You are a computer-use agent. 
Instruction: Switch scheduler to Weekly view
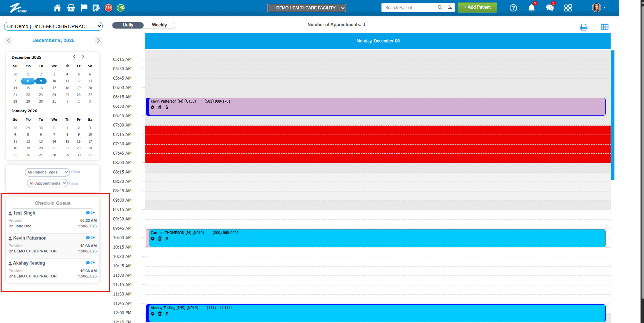pyautogui.click(x=159, y=25)
